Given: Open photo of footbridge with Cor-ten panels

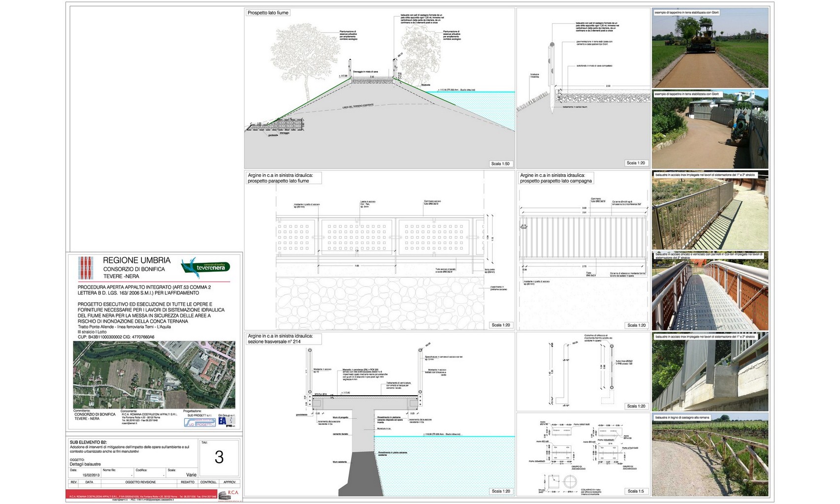Looking at the screenshot, I should coord(710,291).
